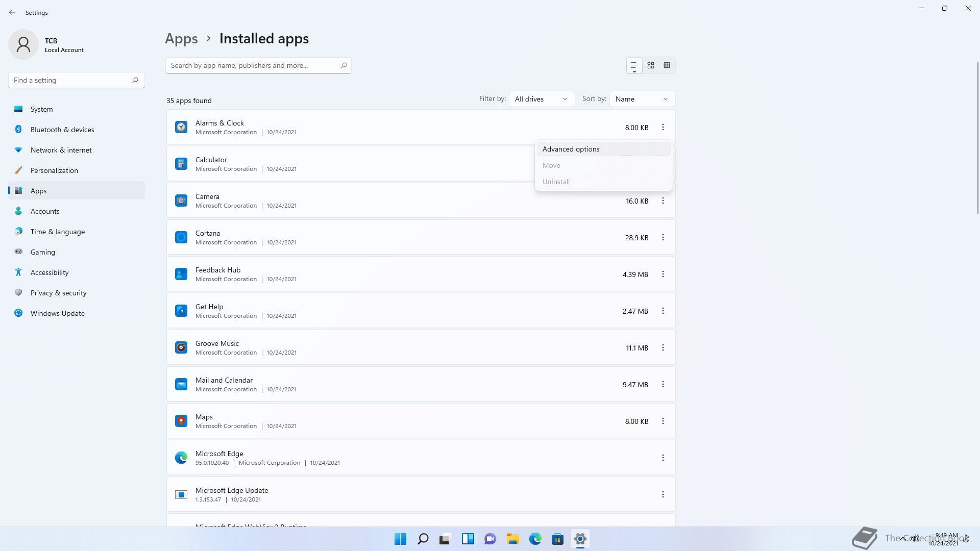
Task: Click the Cortana app icon
Action: (181, 237)
